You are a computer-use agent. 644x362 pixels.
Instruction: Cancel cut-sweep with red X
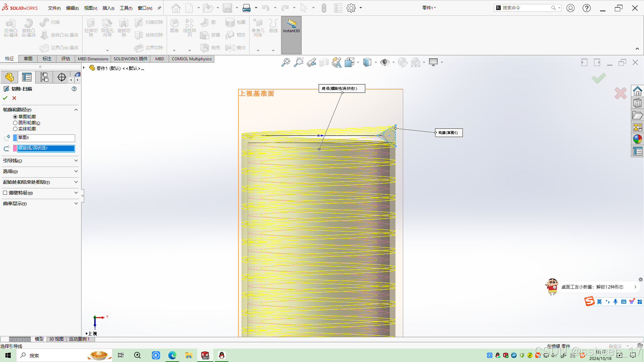(x=14, y=98)
